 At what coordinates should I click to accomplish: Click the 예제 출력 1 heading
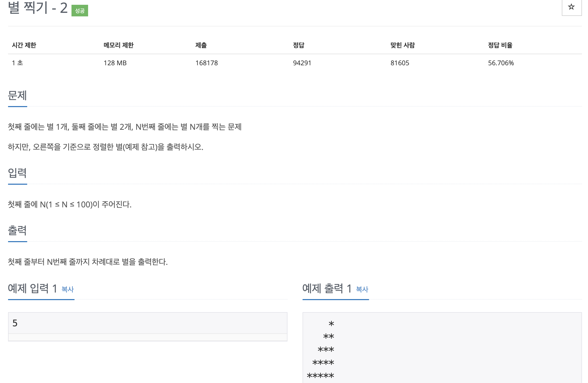coord(327,289)
